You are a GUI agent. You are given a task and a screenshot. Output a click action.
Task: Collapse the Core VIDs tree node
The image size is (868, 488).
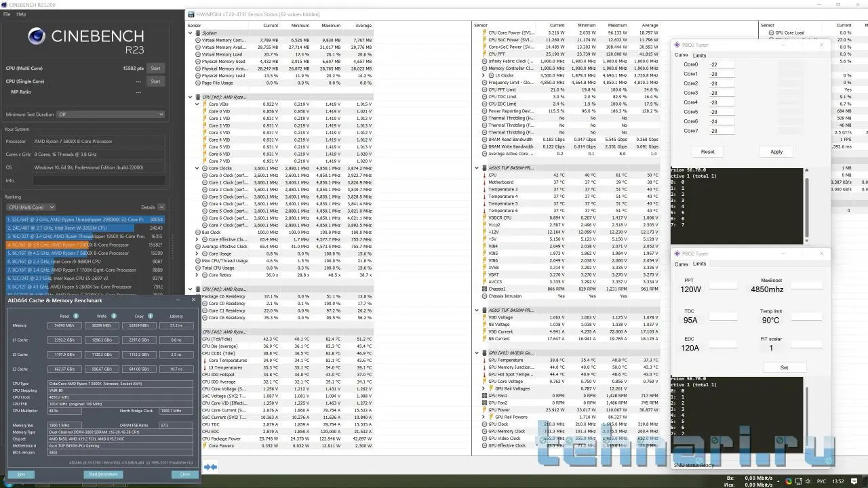pyautogui.click(x=197, y=104)
